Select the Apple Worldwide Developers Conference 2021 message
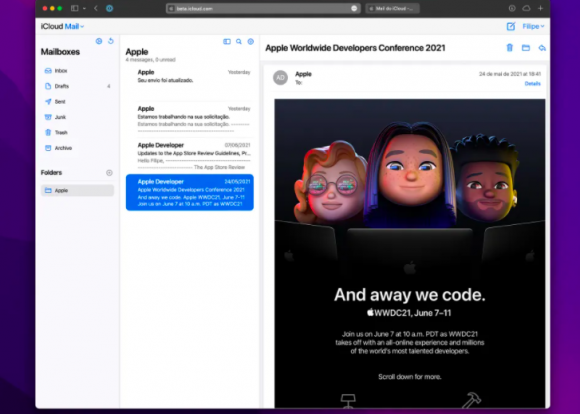 pyautogui.click(x=190, y=192)
